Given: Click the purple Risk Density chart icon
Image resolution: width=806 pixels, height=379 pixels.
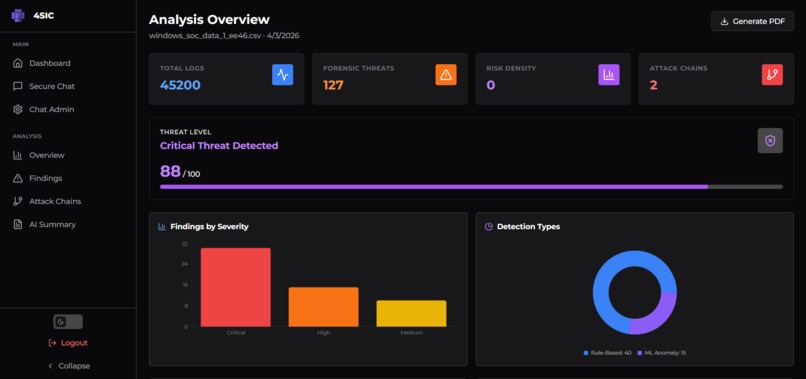Looking at the screenshot, I should (x=609, y=75).
